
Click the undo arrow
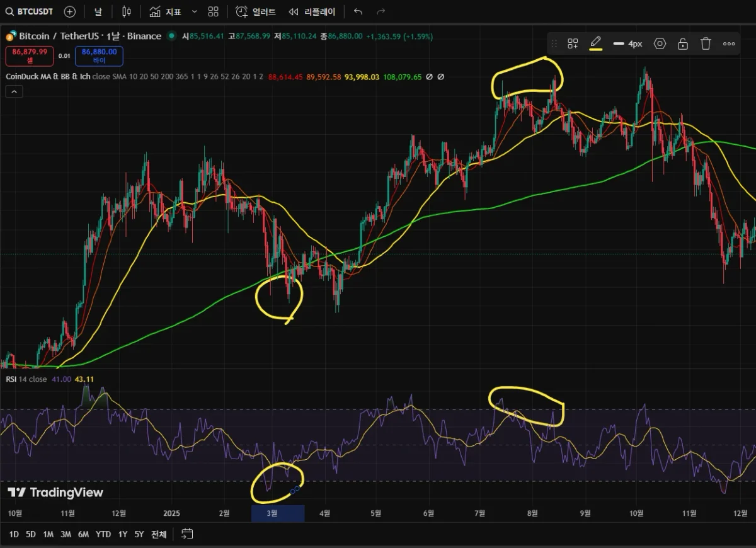point(358,11)
